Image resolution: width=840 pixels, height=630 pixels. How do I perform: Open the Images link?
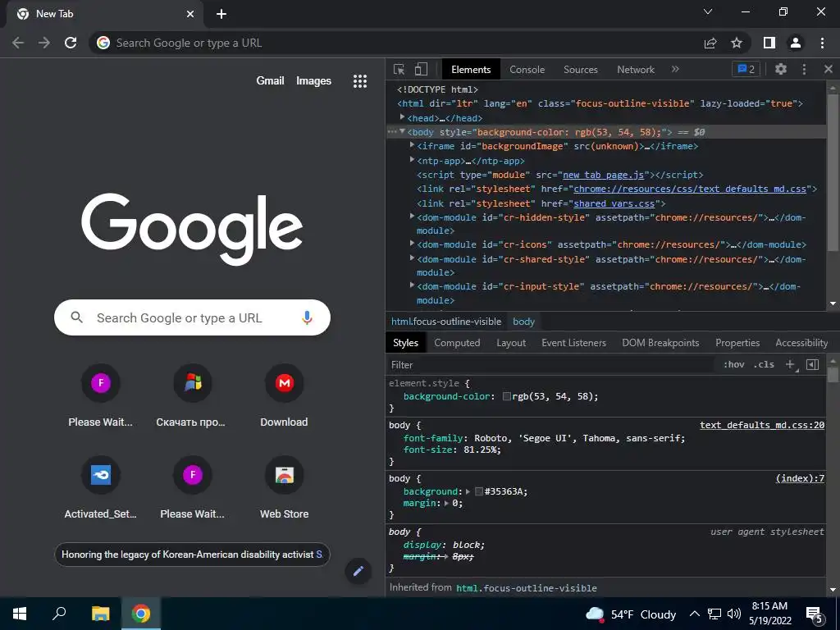(313, 81)
